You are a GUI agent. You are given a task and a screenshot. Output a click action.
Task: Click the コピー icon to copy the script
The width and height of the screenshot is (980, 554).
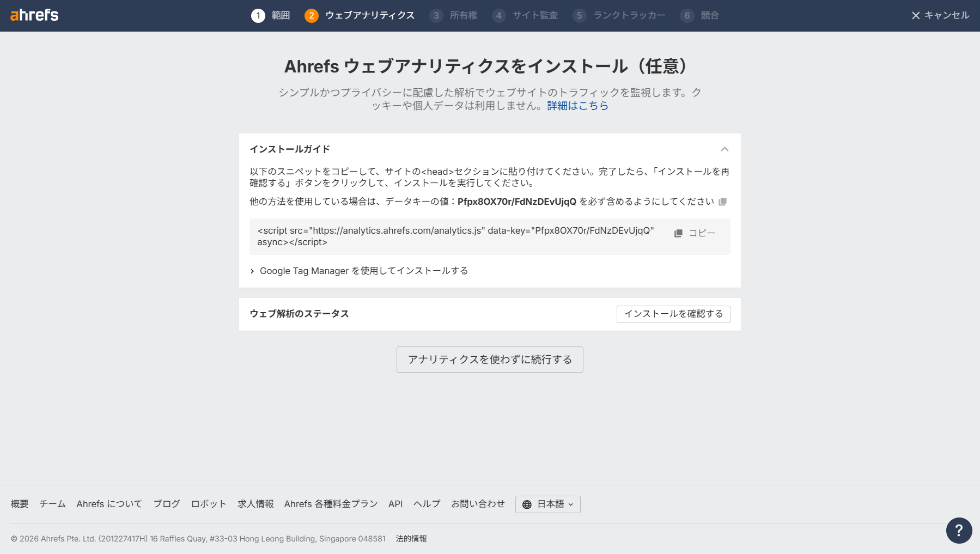[678, 233]
